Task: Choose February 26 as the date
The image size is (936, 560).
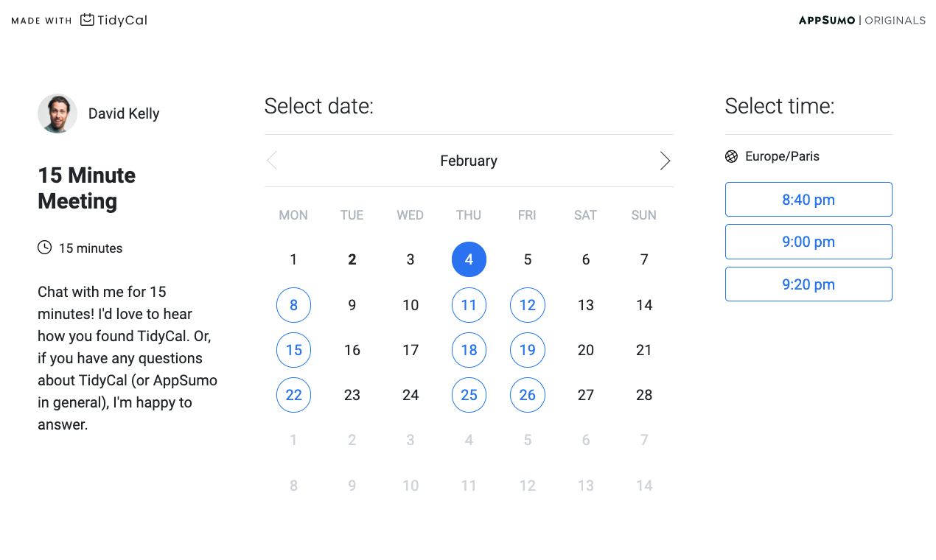Action: 528,395
